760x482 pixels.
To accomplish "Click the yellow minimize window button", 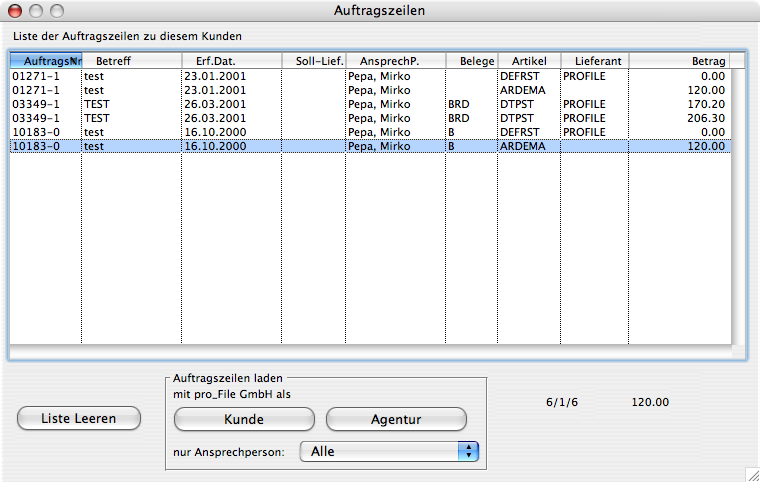I will (x=35, y=11).
